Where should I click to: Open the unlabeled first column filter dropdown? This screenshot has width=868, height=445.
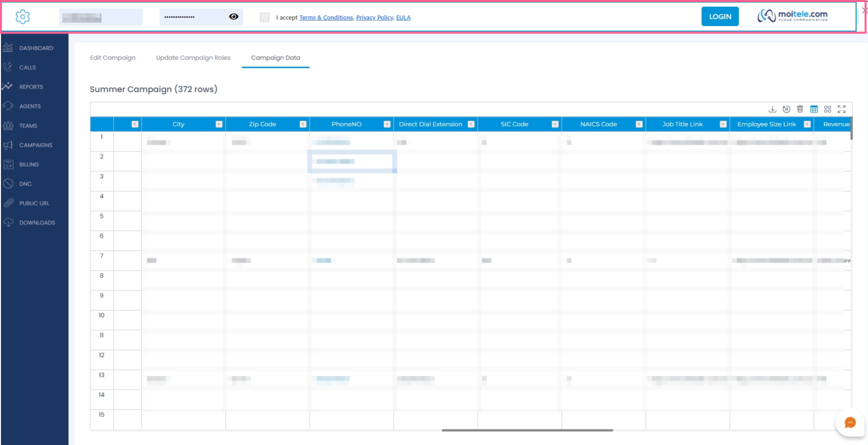pyautogui.click(x=135, y=124)
